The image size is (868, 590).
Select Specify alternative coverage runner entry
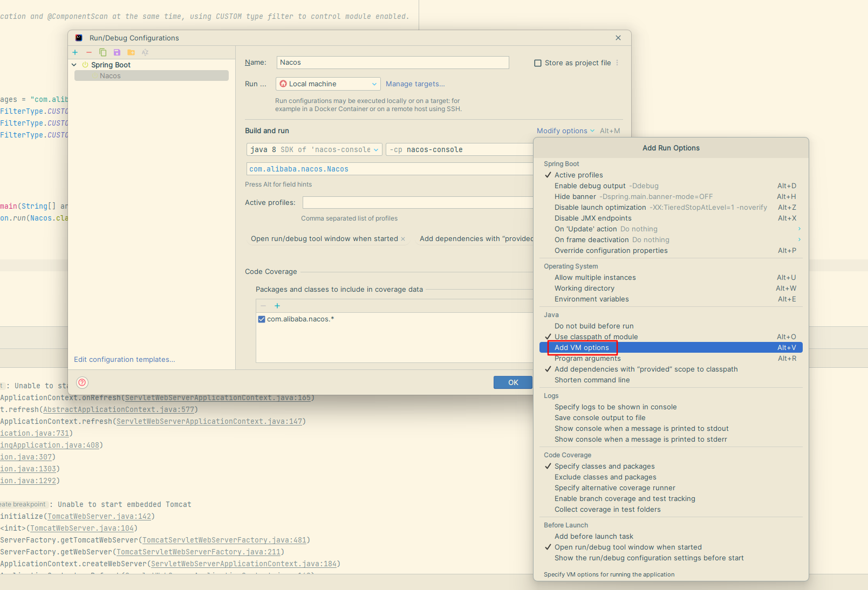pyautogui.click(x=671, y=488)
